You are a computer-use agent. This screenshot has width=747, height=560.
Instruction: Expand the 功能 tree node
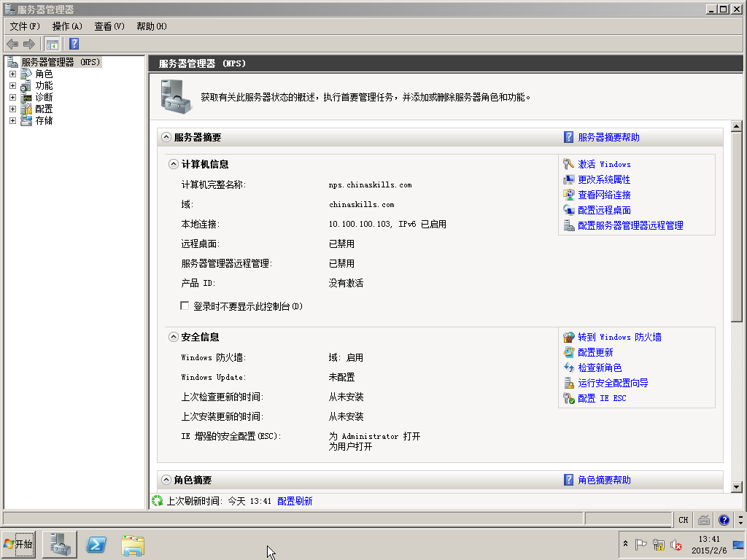point(13,86)
